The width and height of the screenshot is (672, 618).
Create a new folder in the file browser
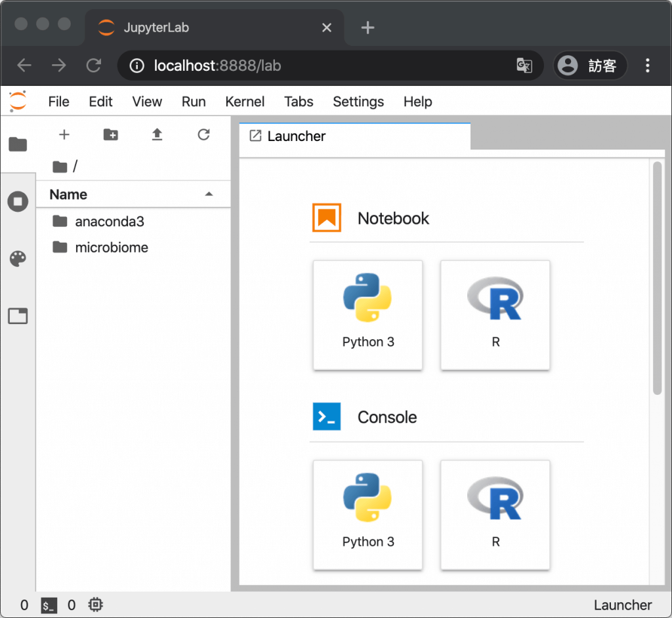(110, 134)
